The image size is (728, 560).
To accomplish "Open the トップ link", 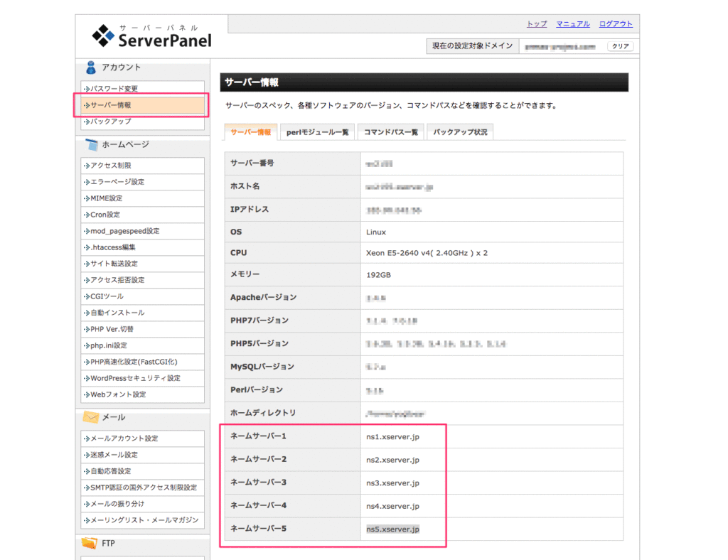I will 537,23.
